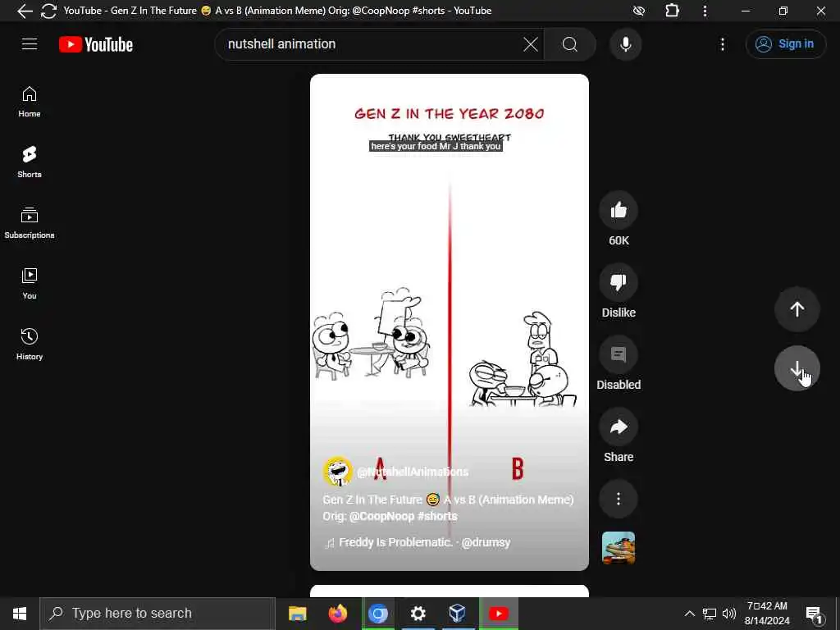Click the Sign in button
The height and width of the screenshot is (630, 840).
coord(785,44)
